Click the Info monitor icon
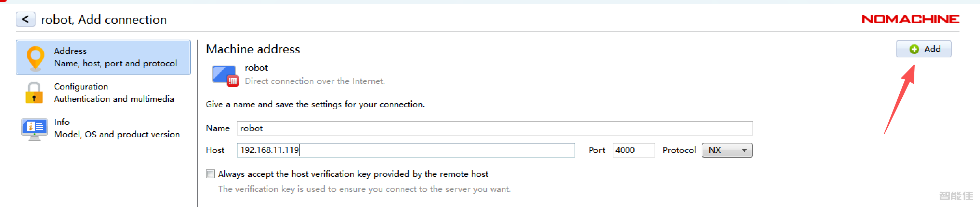This screenshot has width=980, height=207. (x=34, y=129)
